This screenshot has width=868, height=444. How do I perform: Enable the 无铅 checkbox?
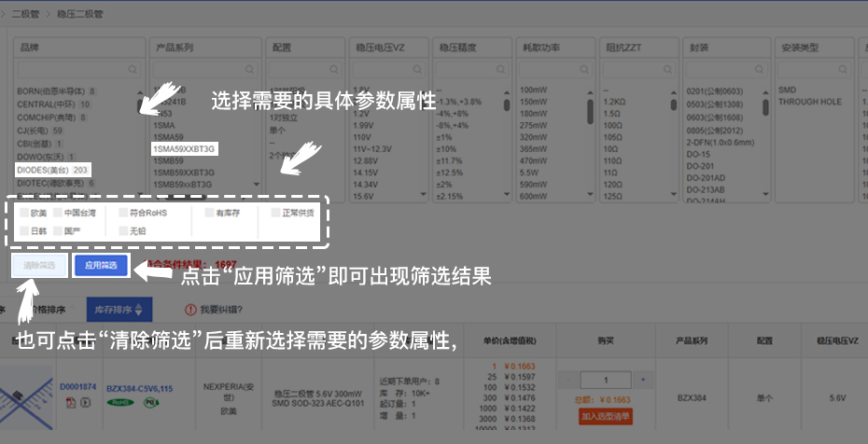[x=123, y=231]
